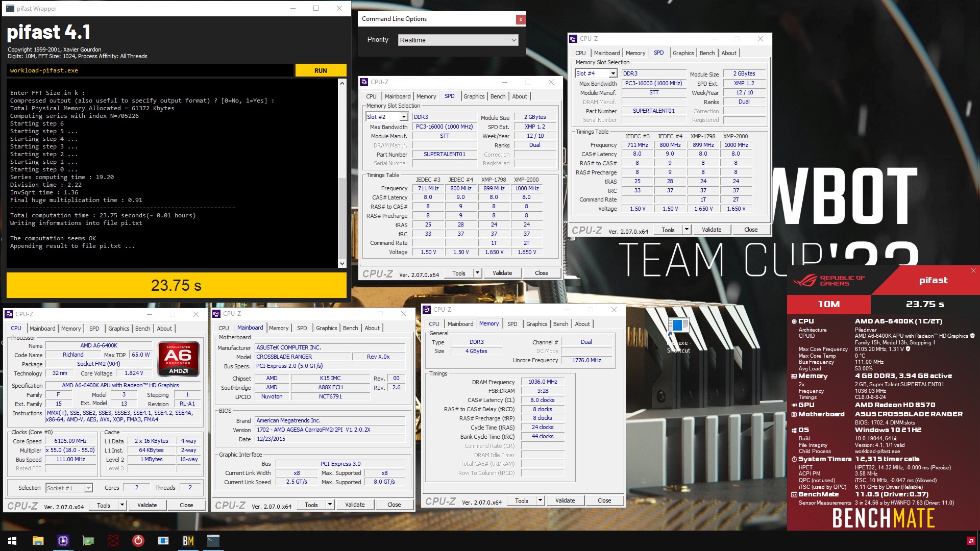Image resolution: width=980 pixels, height=551 pixels.
Task: Click the CPU section icon in BenchMate panel
Action: pyautogui.click(x=794, y=321)
